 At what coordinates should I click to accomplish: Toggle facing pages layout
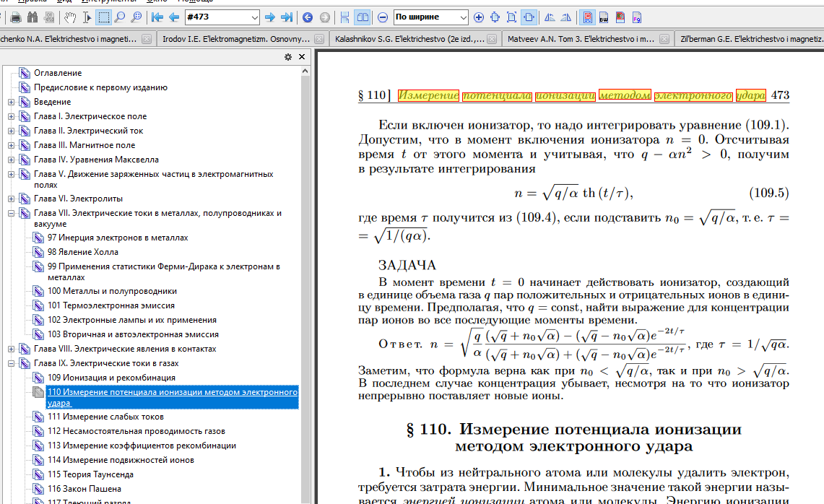363,17
